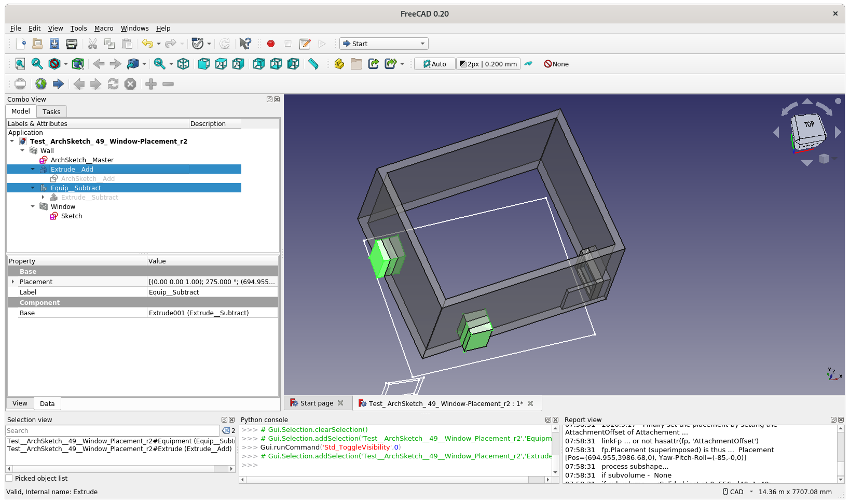The image size is (850, 504).
Task: Toggle the None override appearance control
Action: [556, 64]
